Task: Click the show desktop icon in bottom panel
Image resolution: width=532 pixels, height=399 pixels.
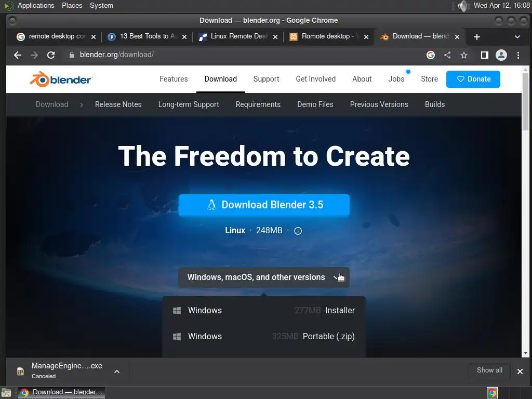Action: 6,393
